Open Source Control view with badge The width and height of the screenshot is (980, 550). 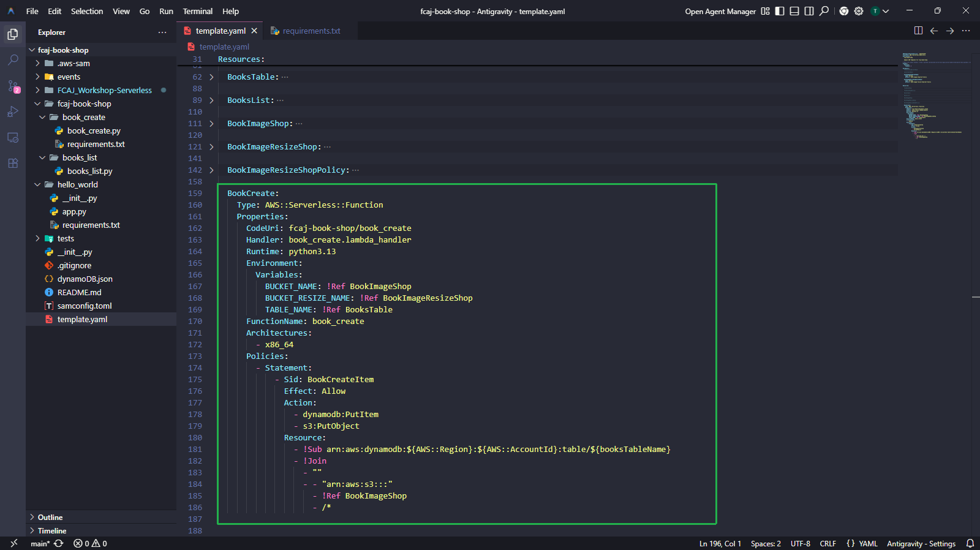click(x=13, y=86)
